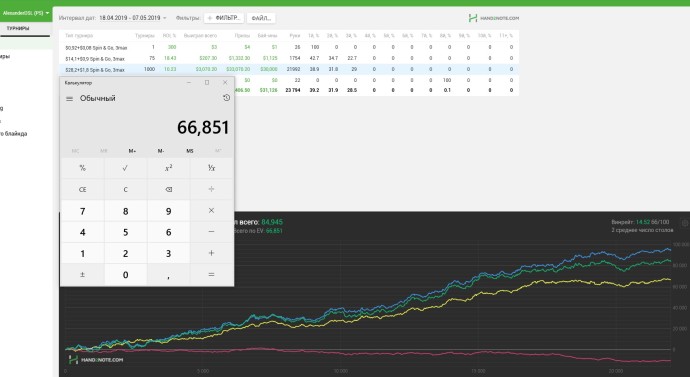The width and height of the screenshot is (690, 377).
Task: Select the $28,2+$1,8 Spin & Go row
Action: [x=289, y=69]
